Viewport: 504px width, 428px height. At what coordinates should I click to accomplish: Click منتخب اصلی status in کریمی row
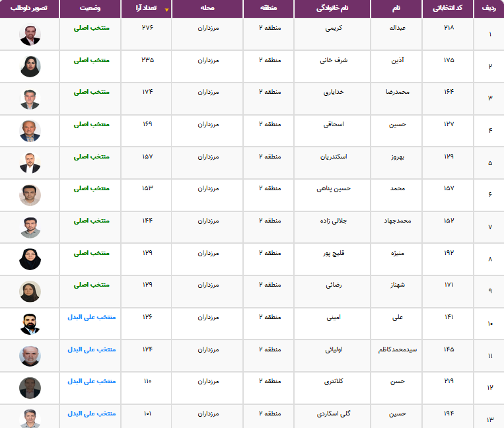pyautogui.click(x=92, y=28)
